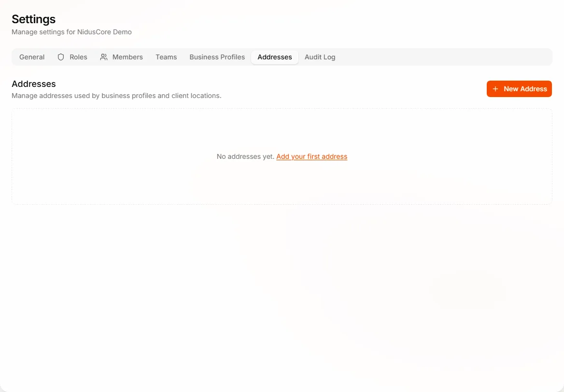View the Audit Log tab
The image size is (564, 392).
click(320, 57)
